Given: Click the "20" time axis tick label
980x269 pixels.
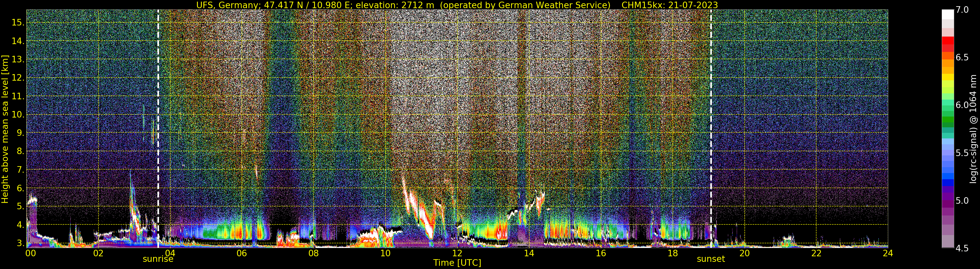Looking at the screenshot, I should tap(744, 253).
